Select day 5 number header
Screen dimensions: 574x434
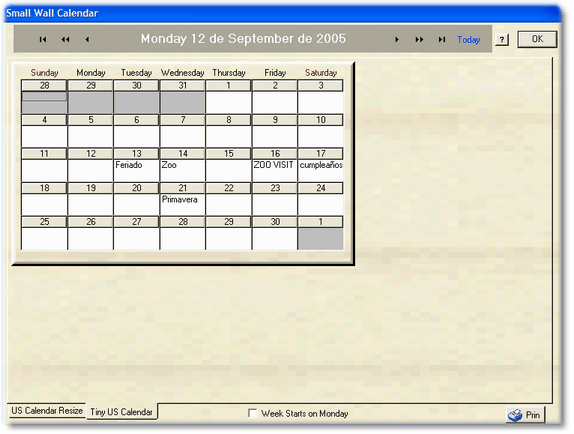90,120
